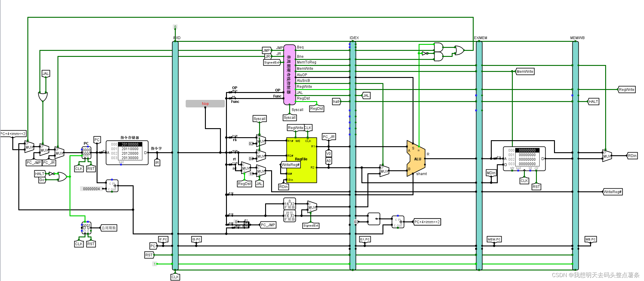Select the zero extender 0 16 32 block

point(289,204)
